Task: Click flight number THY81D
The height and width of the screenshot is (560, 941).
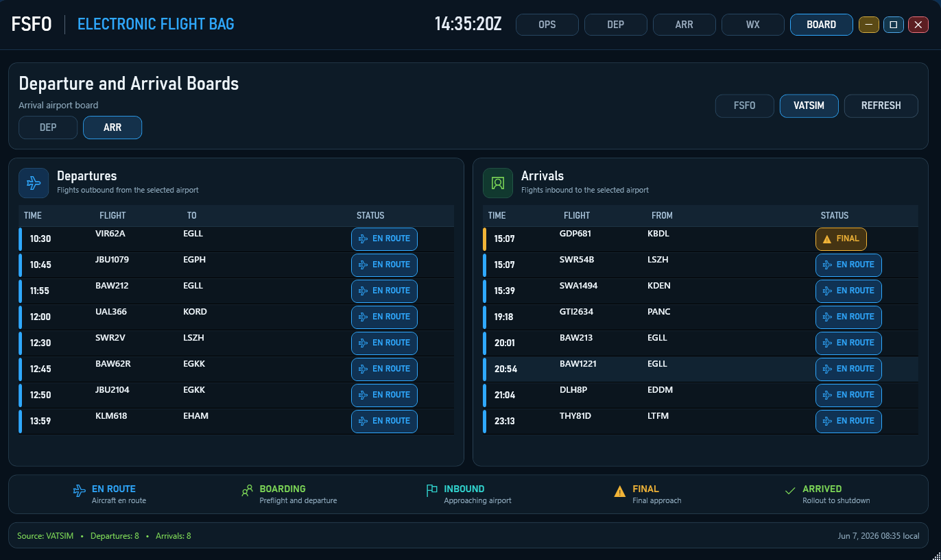Action: click(x=575, y=416)
